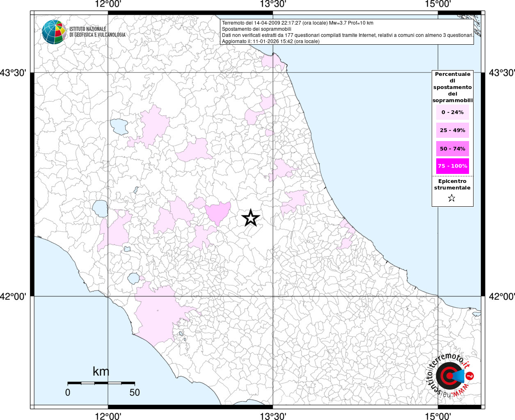
Task: Select Lake Bolsena on the map
Action: tap(100, 209)
